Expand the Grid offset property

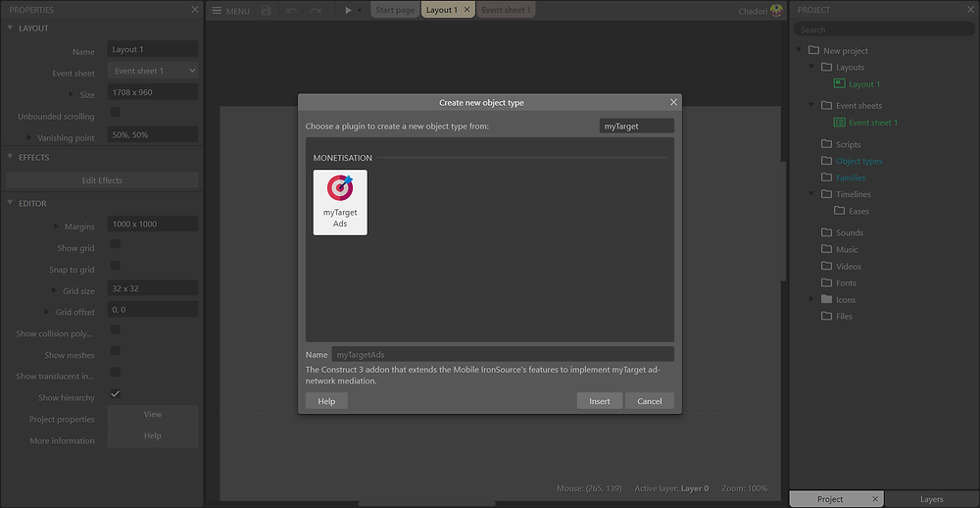(47, 312)
